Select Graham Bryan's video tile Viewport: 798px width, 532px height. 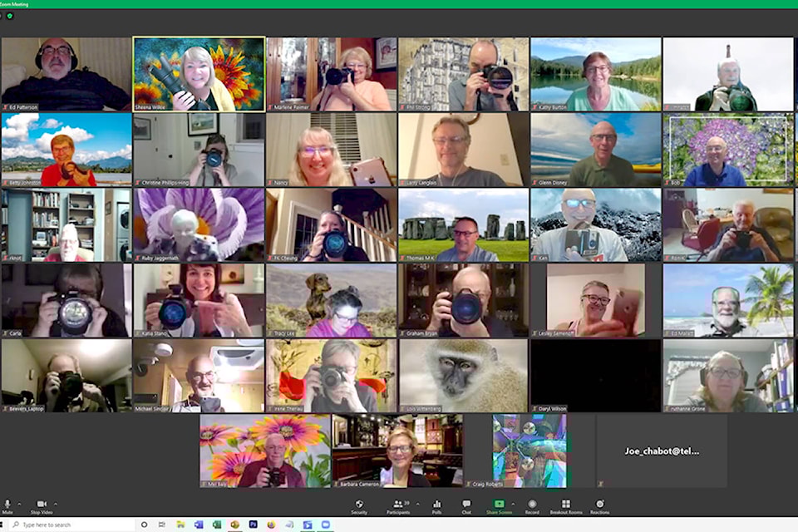(464, 300)
